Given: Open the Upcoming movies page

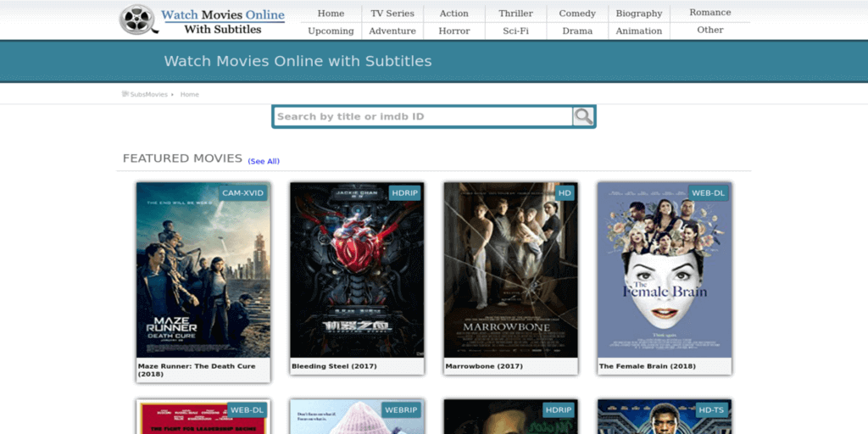Looking at the screenshot, I should 331,31.
